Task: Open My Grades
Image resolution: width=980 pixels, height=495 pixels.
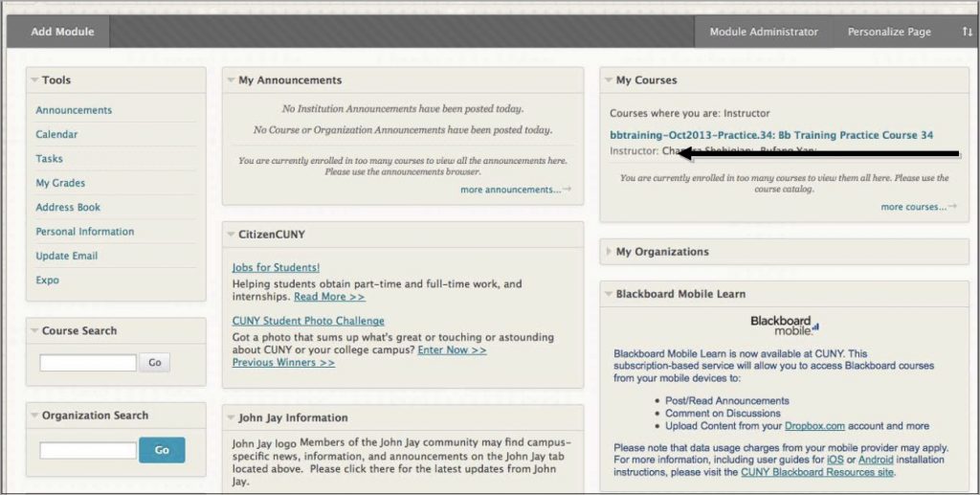Action: [x=60, y=183]
